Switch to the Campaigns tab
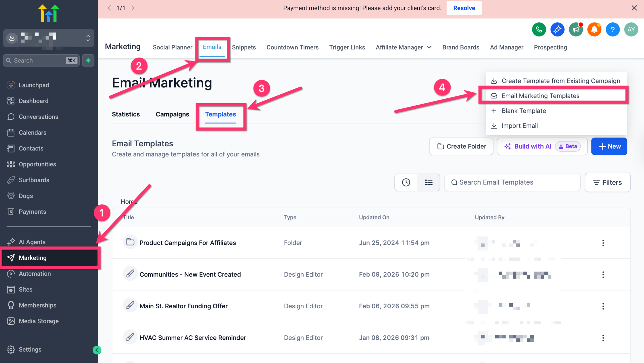Screen dimensions: 644x363 tap(172, 114)
